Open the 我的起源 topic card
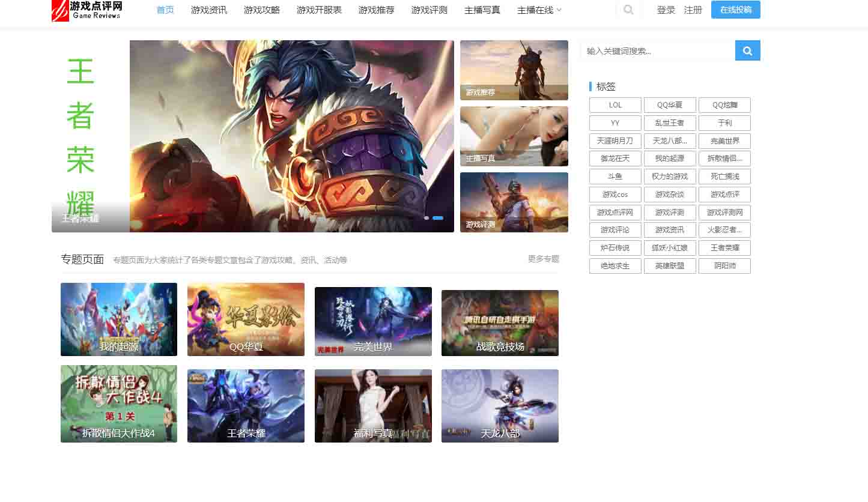 click(119, 319)
